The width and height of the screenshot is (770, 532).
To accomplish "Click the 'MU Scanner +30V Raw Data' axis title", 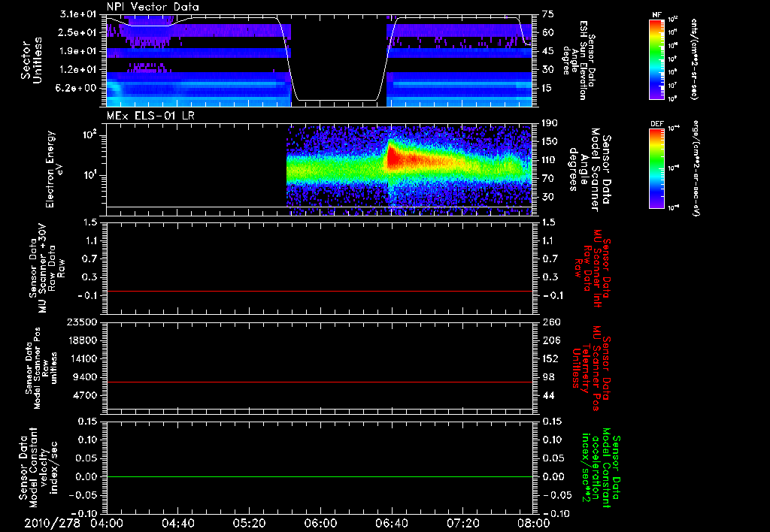I will (47, 269).
